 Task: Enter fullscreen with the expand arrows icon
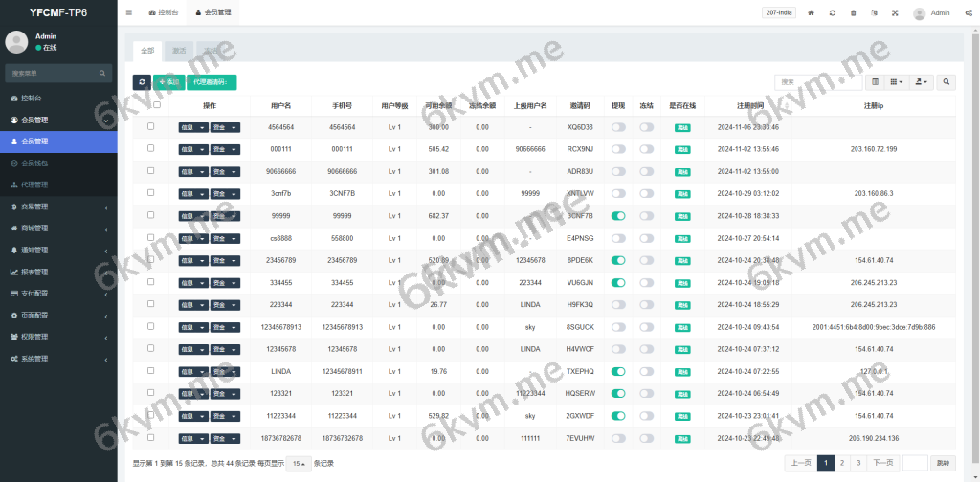pyautogui.click(x=895, y=13)
